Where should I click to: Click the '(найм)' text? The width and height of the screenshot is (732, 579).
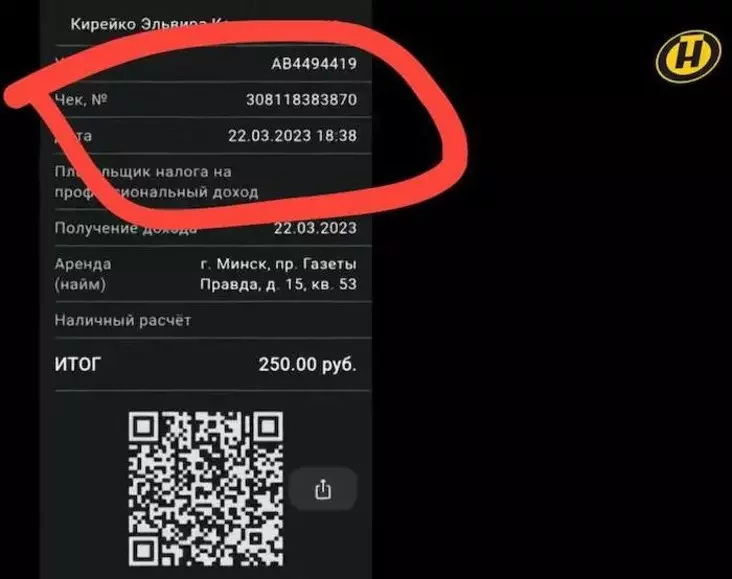pos(80,284)
